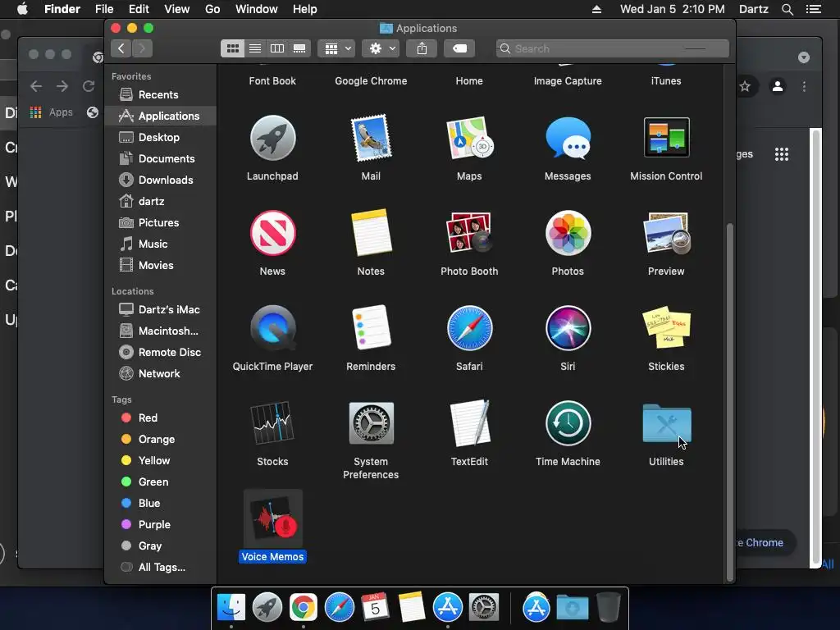
Task: Open the View menu
Action: pyautogui.click(x=177, y=9)
